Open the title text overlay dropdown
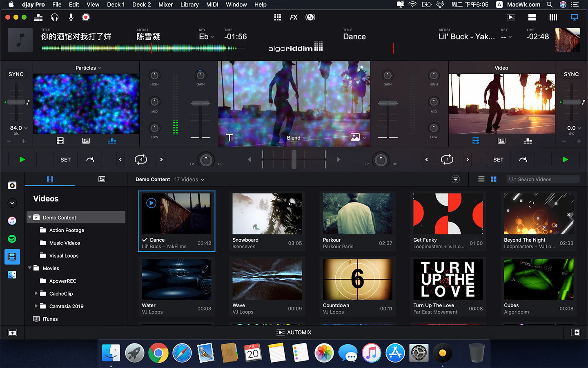 (x=232, y=137)
